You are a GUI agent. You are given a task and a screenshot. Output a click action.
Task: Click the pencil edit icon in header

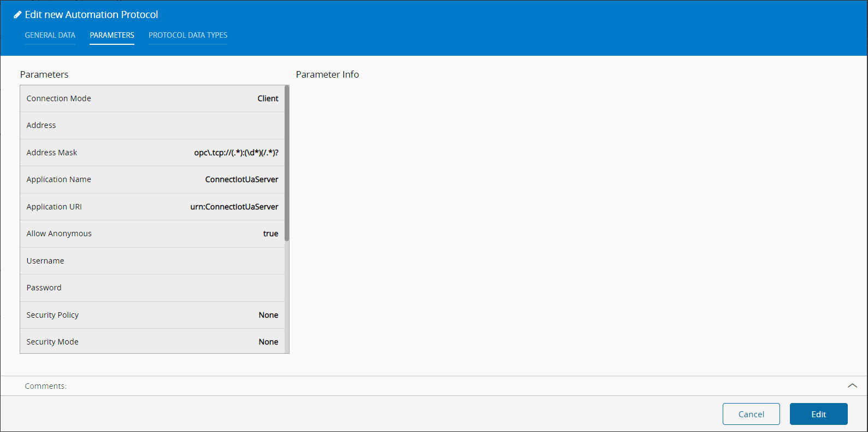(x=17, y=15)
